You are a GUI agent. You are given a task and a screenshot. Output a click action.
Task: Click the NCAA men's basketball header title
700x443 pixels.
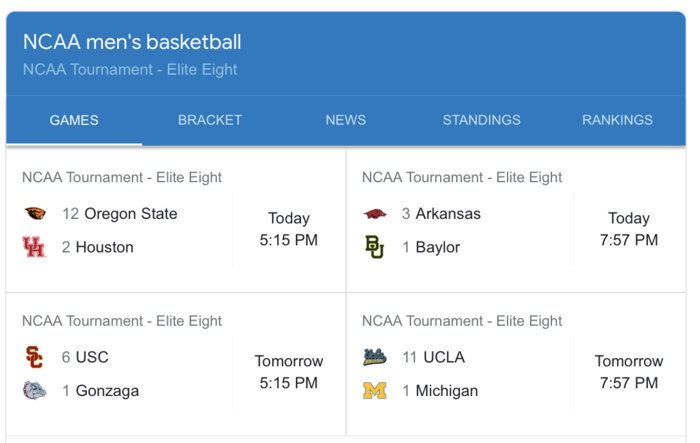pos(132,42)
